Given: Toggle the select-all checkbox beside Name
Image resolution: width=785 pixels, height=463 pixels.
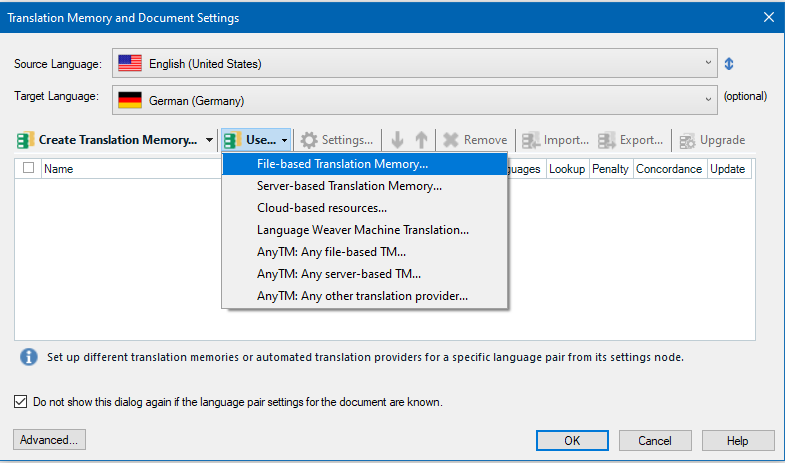Looking at the screenshot, I should (29, 168).
